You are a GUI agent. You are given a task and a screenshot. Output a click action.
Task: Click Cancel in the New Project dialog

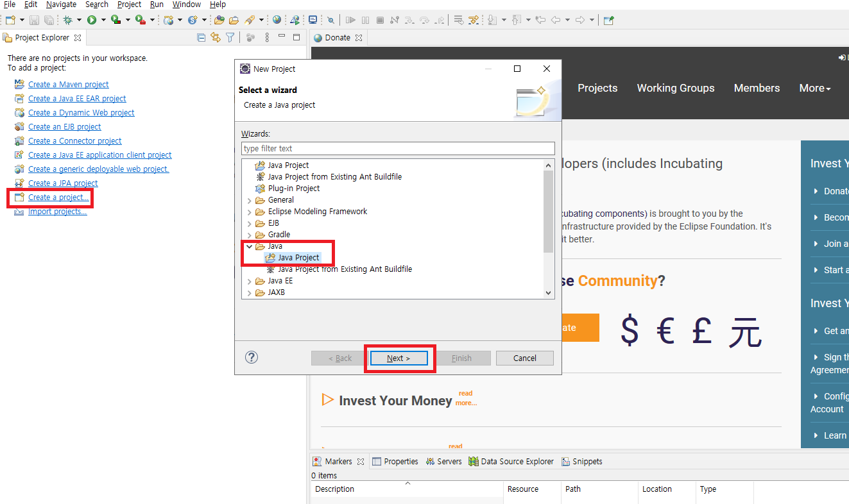tap(525, 358)
